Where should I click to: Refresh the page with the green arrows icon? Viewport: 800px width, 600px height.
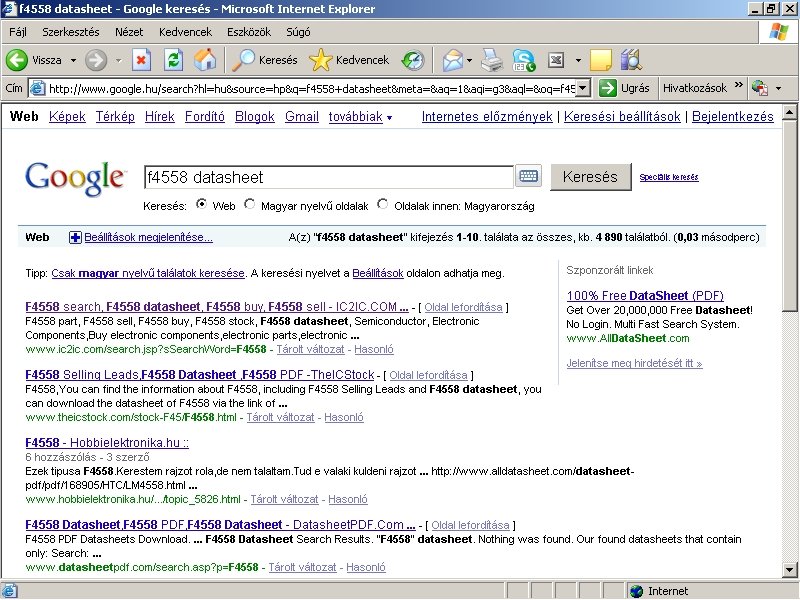pyautogui.click(x=173, y=60)
